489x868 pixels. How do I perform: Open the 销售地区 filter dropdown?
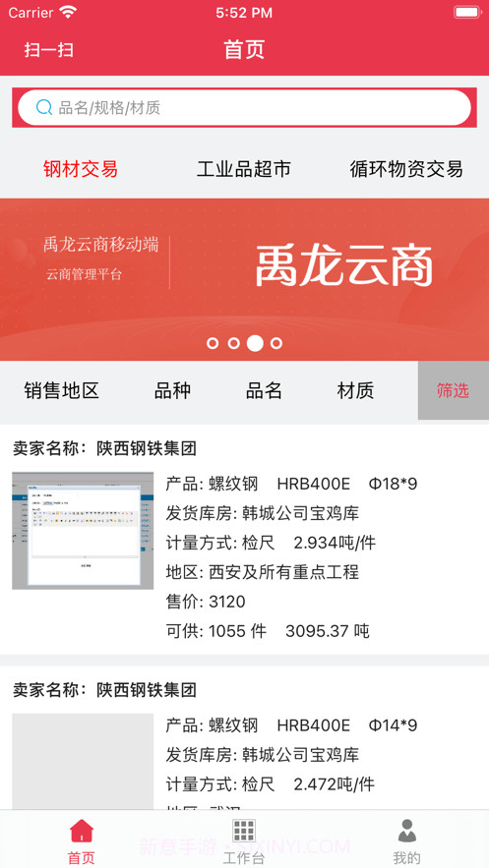click(x=61, y=391)
